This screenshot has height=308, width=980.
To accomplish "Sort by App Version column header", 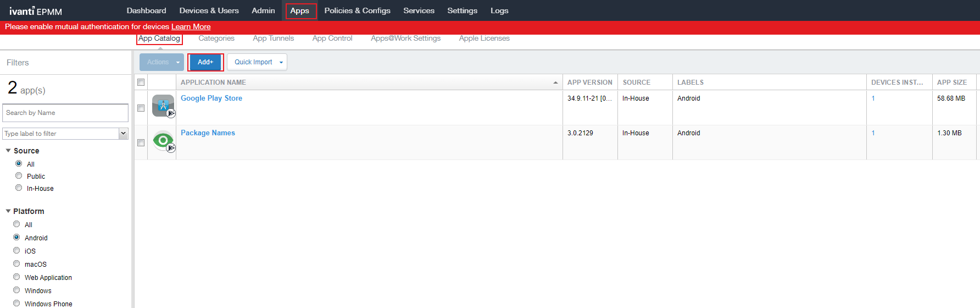I will 590,82.
